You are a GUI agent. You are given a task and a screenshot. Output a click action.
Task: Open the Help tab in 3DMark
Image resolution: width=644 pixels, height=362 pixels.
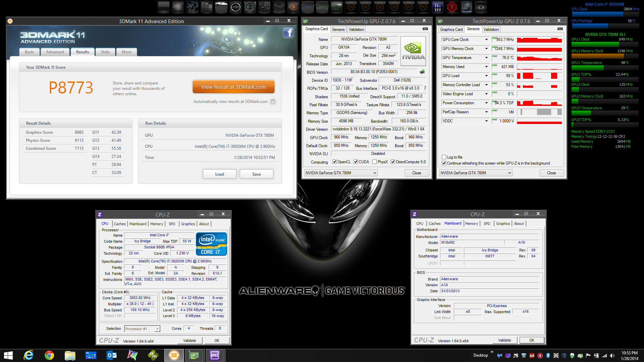(105, 52)
